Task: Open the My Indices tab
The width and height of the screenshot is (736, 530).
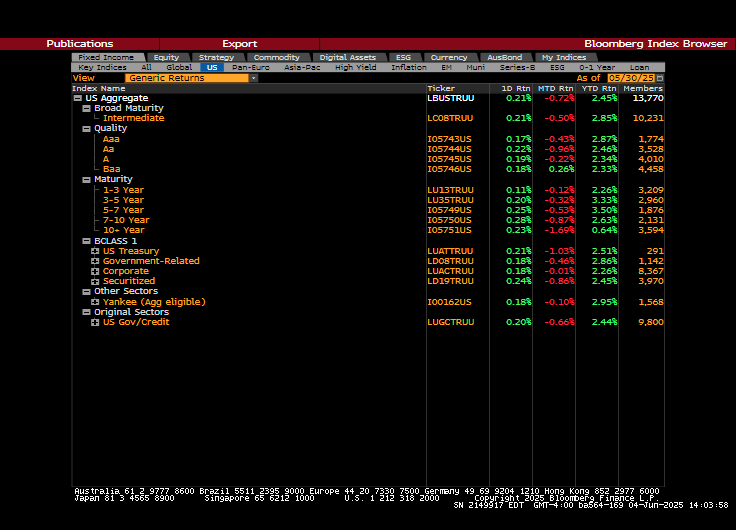Action: pos(564,57)
